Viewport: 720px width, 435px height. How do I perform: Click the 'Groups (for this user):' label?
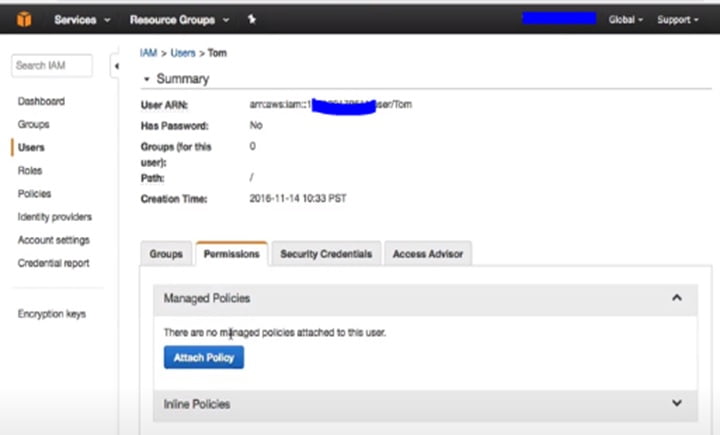pos(176,154)
